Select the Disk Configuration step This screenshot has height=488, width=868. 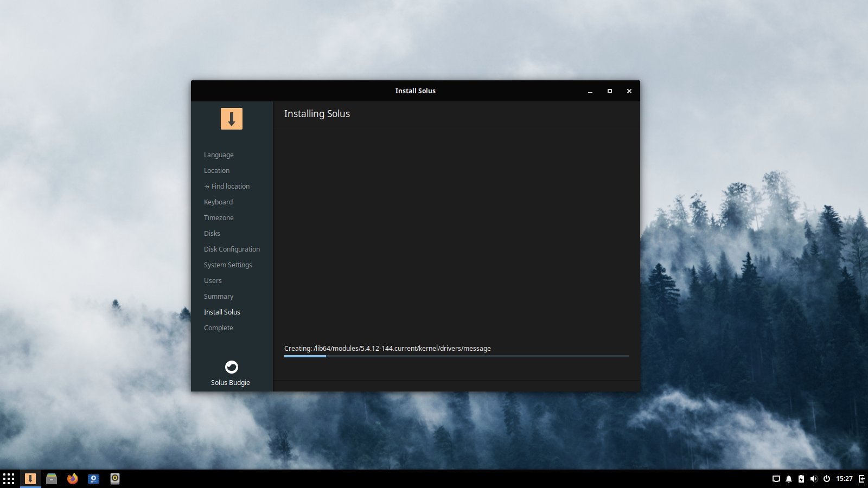point(232,249)
